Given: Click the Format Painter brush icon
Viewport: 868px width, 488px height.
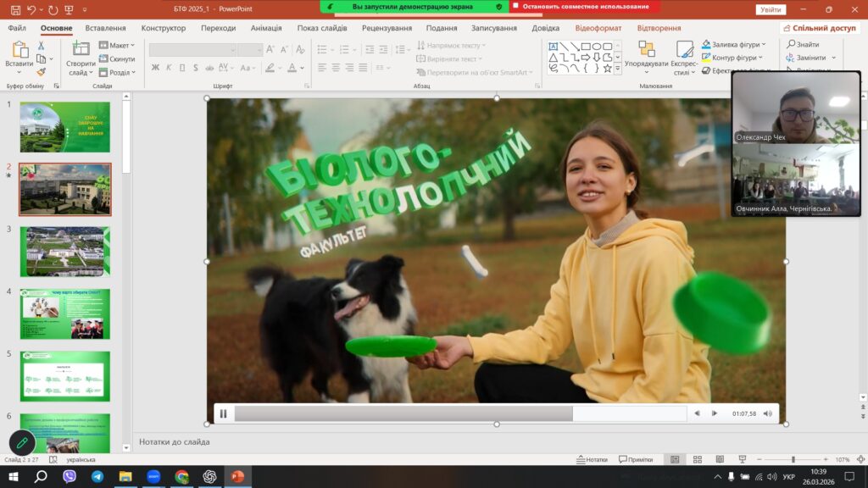Looking at the screenshot, I should click(x=41, y=73).
